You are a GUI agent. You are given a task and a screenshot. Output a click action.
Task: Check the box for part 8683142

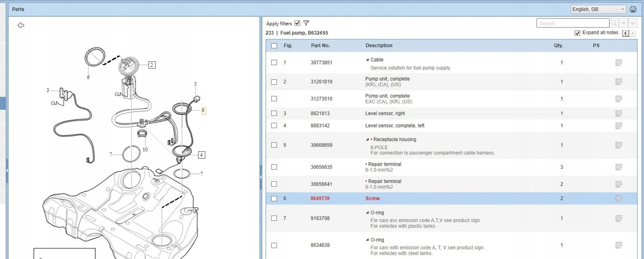tap(274, 126)
